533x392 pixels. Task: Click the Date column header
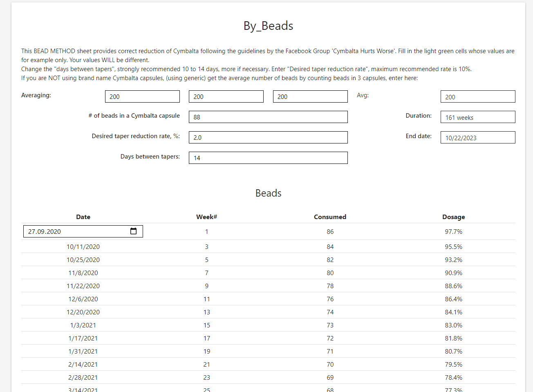coord(83,217)
